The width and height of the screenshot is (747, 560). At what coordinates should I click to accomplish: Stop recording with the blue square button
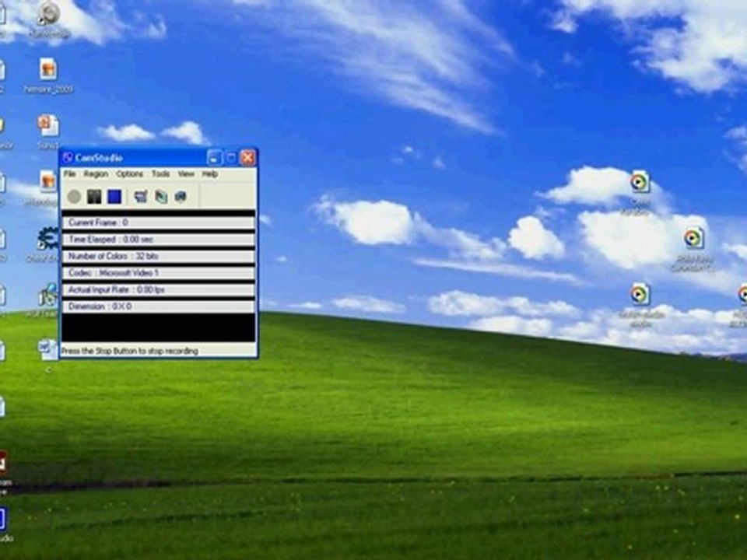coord(114,197)
